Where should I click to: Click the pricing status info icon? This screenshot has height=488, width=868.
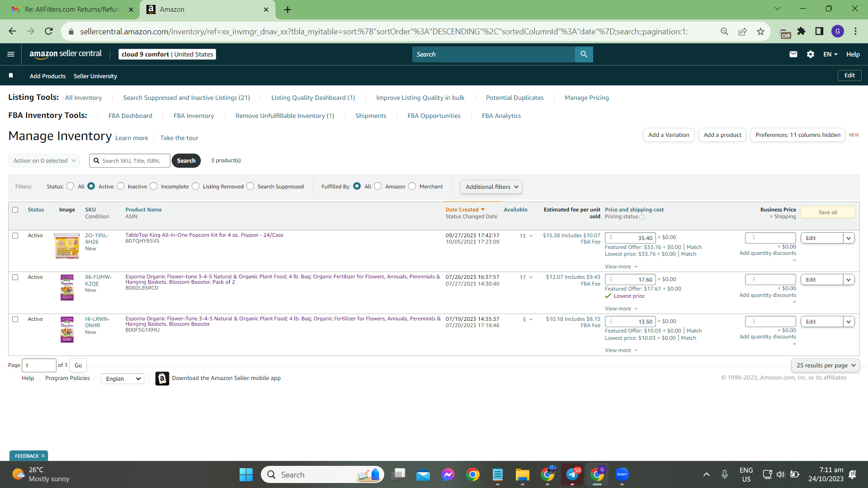click(642, 217)
